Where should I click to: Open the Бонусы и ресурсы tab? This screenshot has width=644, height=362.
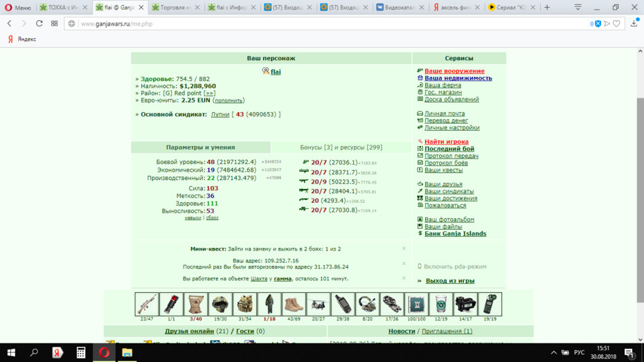[x=341, y=147]
